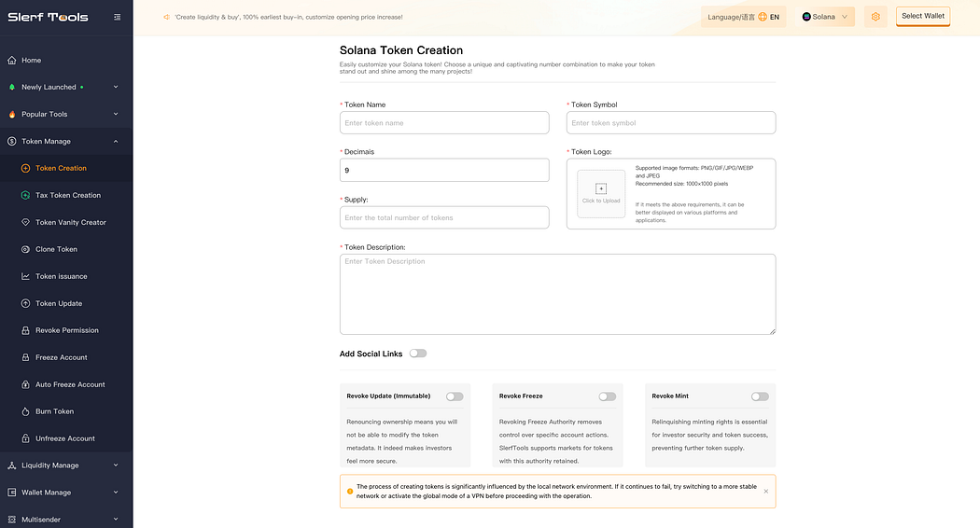This screenshot has width=980, height=528.
Task: Toggle Revoke Update (Immutable) switch on
Action: (455, 396)
